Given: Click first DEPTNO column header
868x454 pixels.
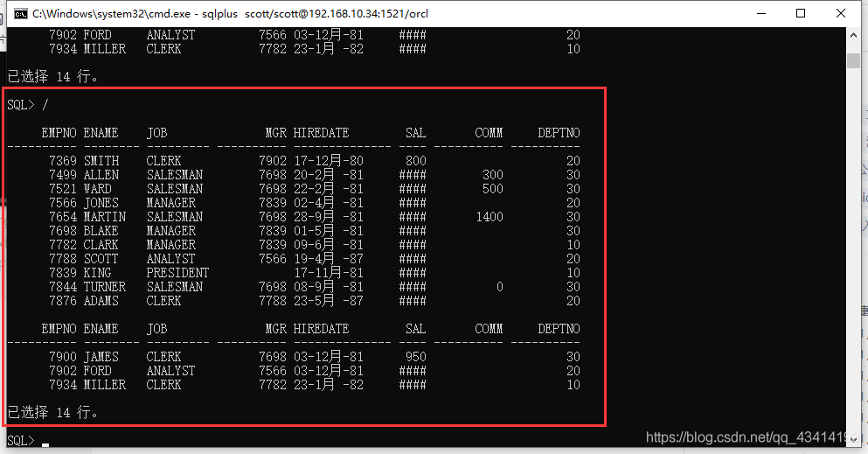Looking at the screenshot, I should [x=559, y=133].
